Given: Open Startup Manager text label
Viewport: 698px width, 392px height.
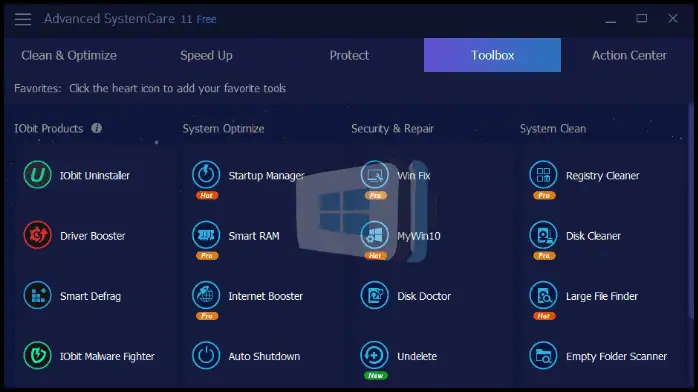Looking at the screenshot, I should (266, 176).
